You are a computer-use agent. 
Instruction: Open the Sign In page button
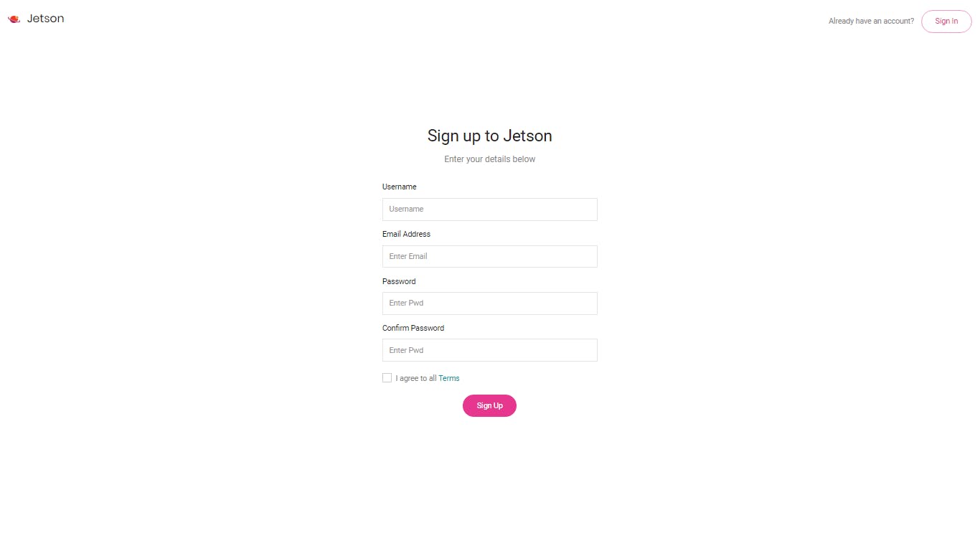(946, 22)
